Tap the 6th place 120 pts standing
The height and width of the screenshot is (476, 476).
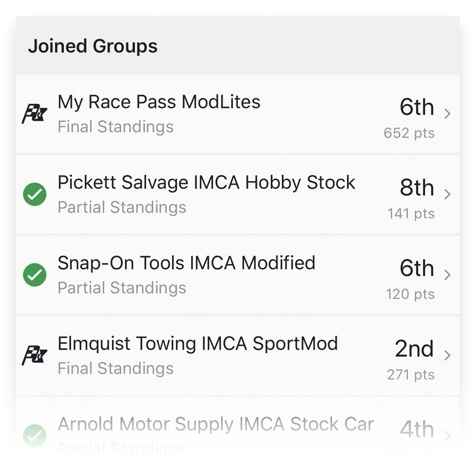click(410, 279)
